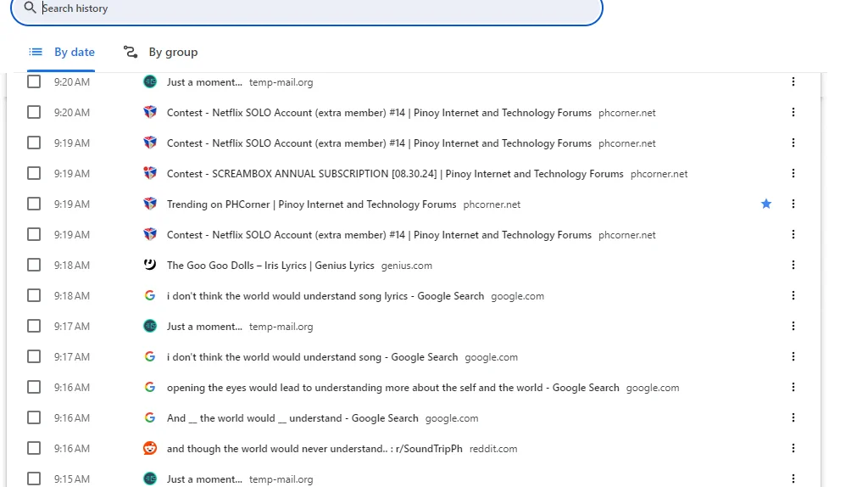The image size is (868, 487).
Task: Open opening the eyes would lead Google Search link
Action: 392,388
